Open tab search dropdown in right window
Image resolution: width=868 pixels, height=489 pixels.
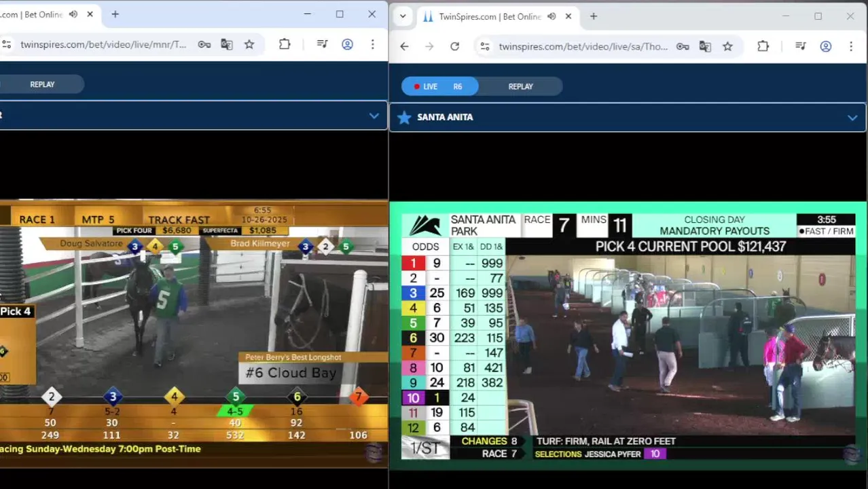[403, 16]
